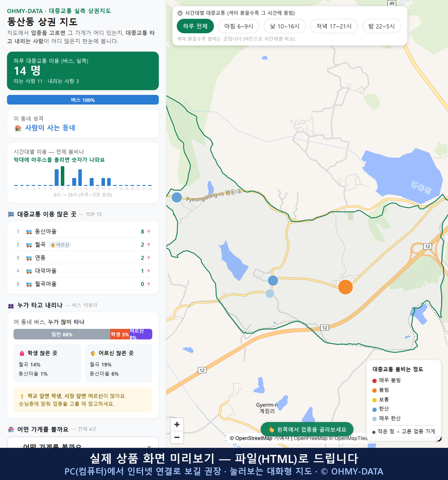This screenshot has width=448, height=480.
Task: Click the house icon next to 사람이 사는 동네
Action: pos(18,128)
